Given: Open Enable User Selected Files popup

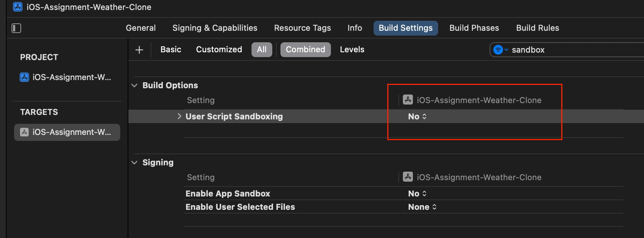Looking at the screenshot, I should pos(422,207).
